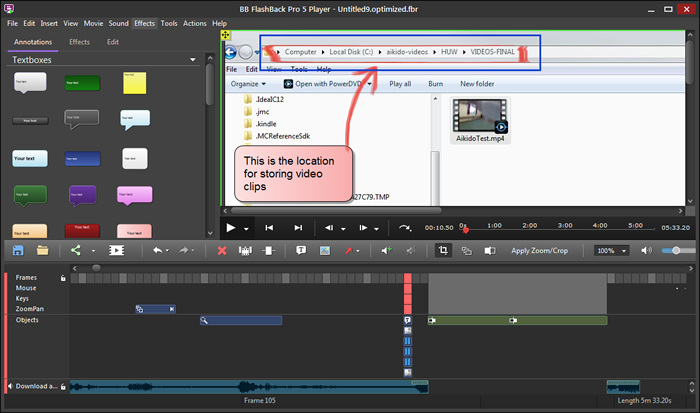Click the insert image toolbar icon
700x413 pixels.
coord(325,250)
